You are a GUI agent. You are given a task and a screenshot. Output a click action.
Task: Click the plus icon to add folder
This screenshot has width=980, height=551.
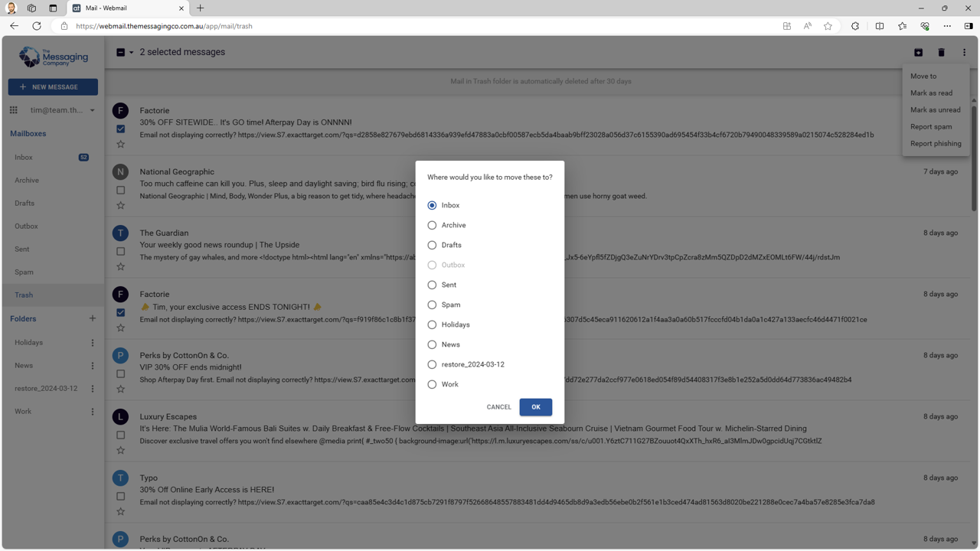point(93,318)
